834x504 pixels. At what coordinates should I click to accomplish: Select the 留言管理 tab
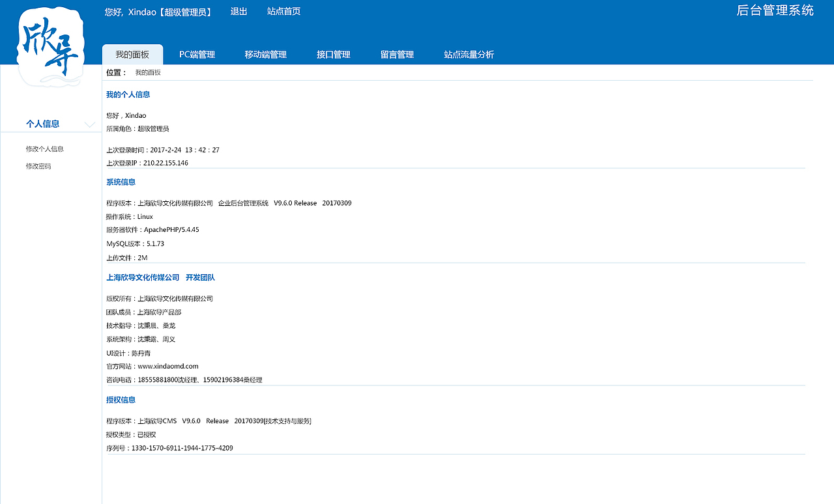point(397,55)
